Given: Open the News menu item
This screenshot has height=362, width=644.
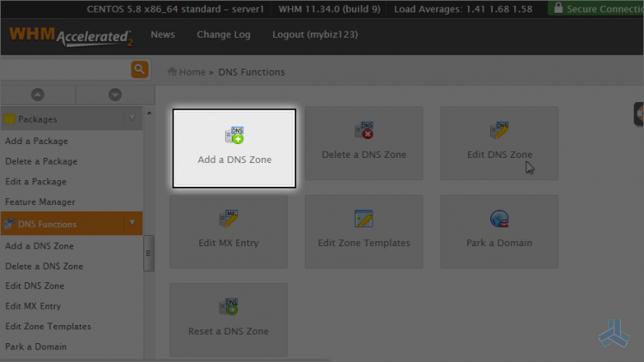Looking at the screenshot, I should point(162,34).
